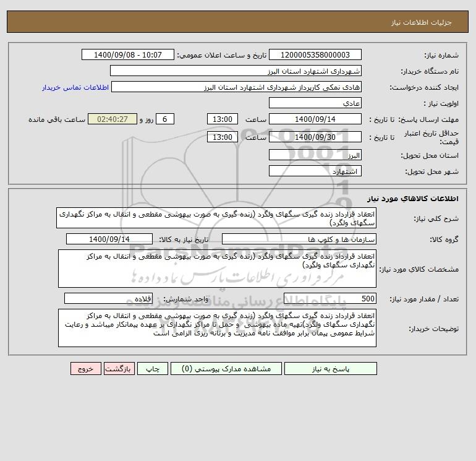The image size is (476, 461).
Task: Click the 'اطلاعات کالاهای مورد نیاز' section heading
Action: click(413, 199)
